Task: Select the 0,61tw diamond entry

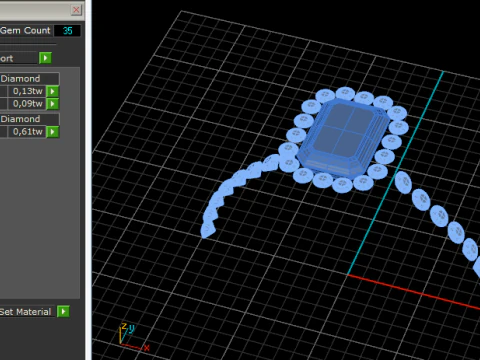Action: pyautogui.click(x=26, y=132)
